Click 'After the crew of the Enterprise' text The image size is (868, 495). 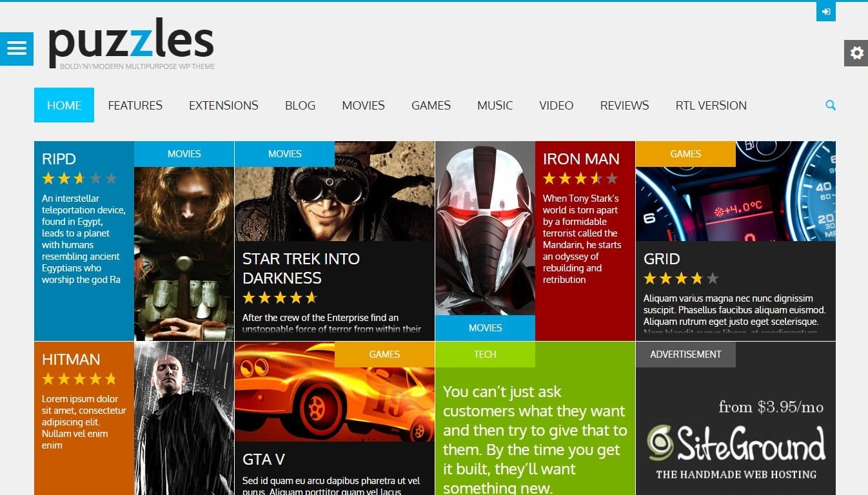click(331, 323)
